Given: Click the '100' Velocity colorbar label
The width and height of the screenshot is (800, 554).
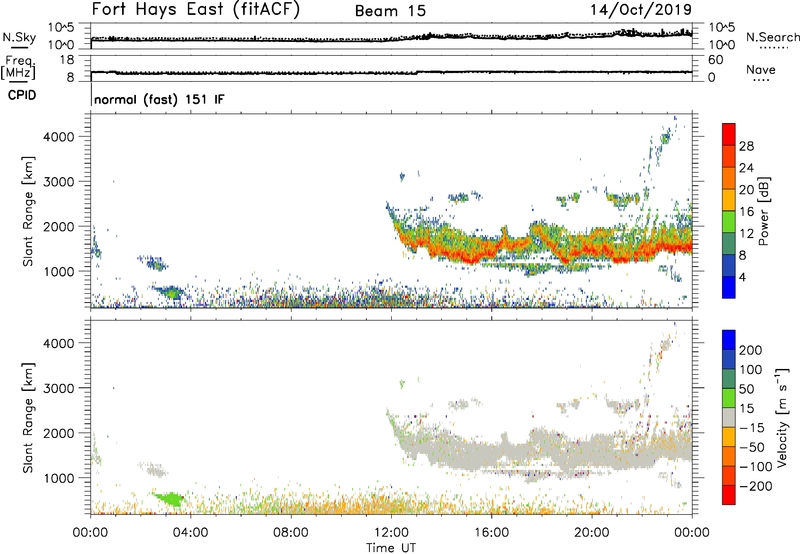Looking at the screenshot, I should [751, 369].
